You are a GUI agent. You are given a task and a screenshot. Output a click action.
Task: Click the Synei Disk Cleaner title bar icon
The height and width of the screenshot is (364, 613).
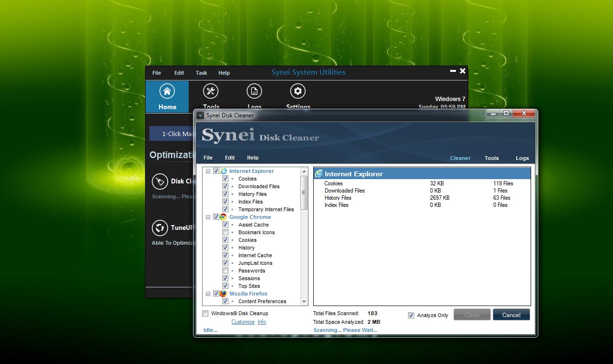tap(200, 115)
